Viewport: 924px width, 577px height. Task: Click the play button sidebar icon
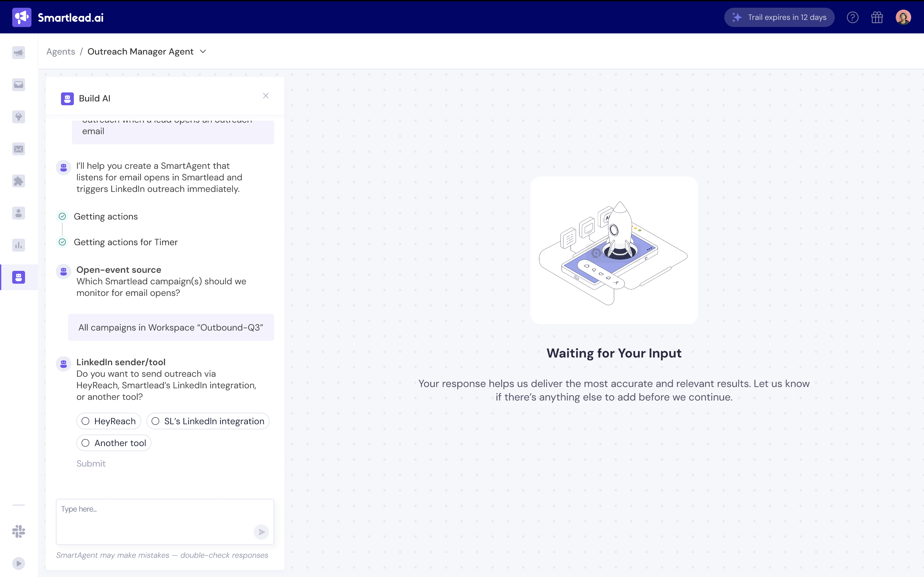(19, 563)
